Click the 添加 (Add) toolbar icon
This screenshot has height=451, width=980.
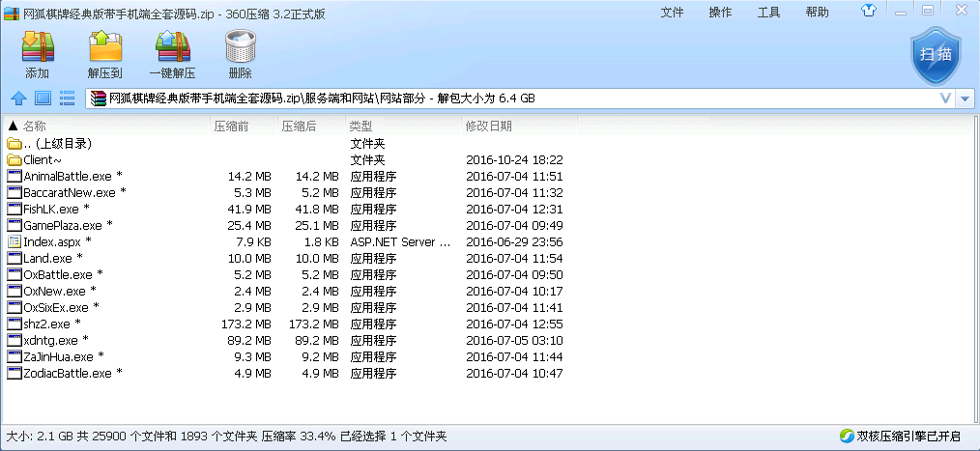coord(38,54)
